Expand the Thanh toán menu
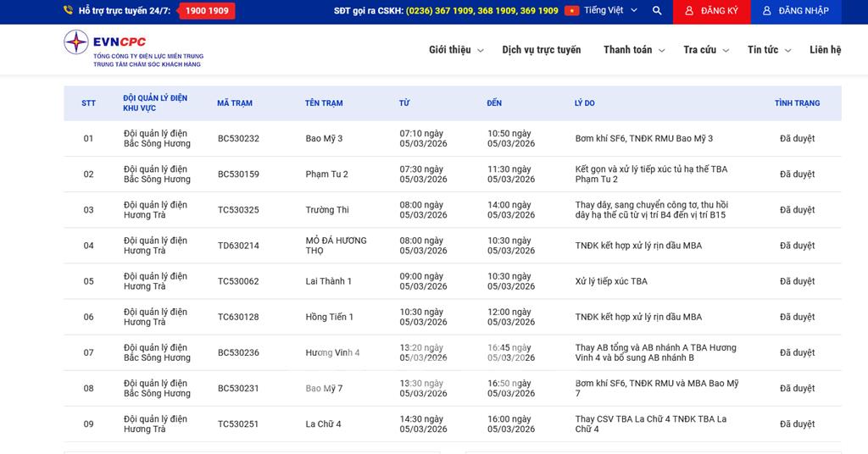 tap(634, 50)
